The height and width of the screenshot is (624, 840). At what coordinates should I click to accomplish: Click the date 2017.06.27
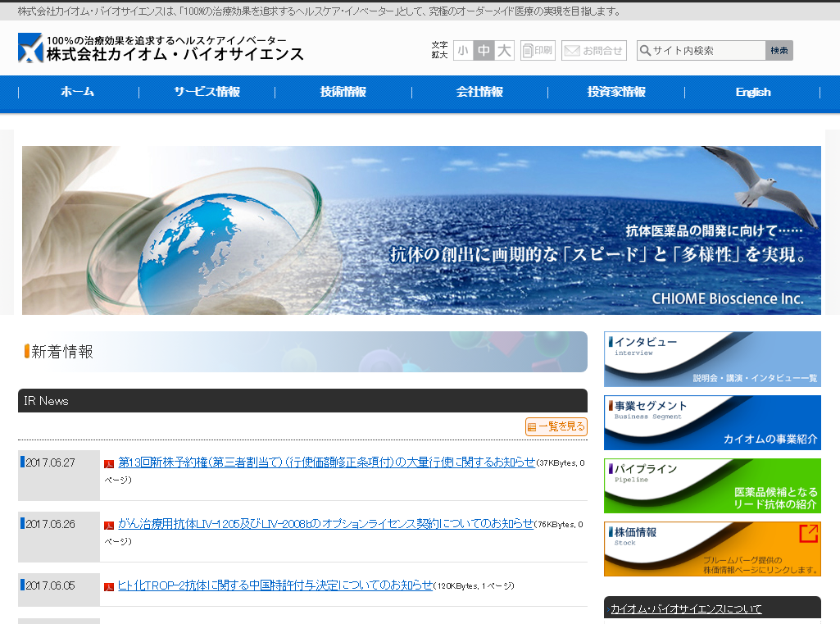50,462
